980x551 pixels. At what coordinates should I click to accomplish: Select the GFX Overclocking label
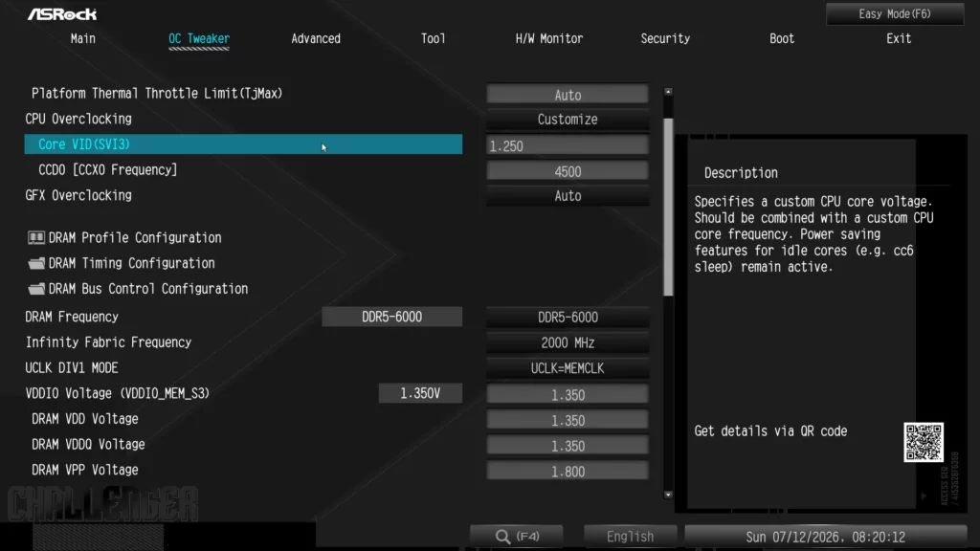78,195
